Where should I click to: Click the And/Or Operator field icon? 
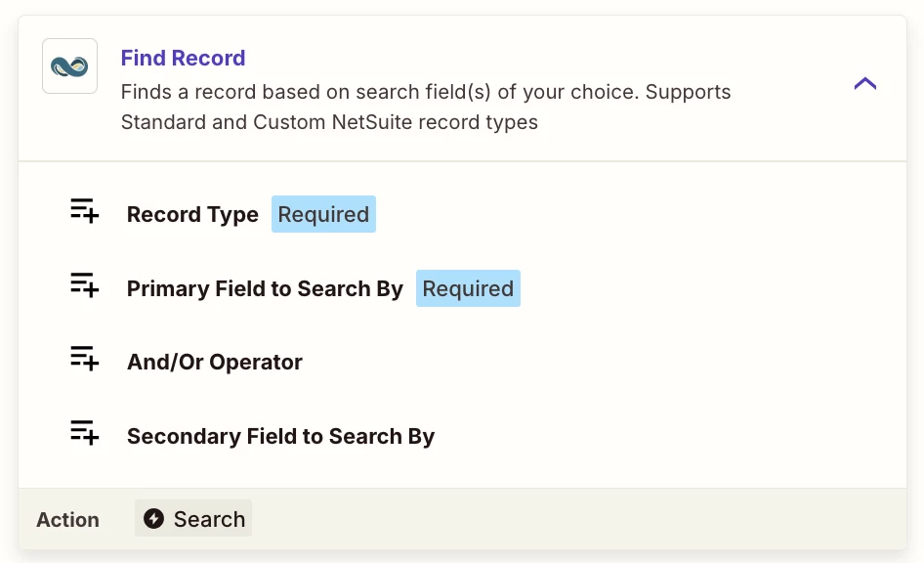coord(84,360)
